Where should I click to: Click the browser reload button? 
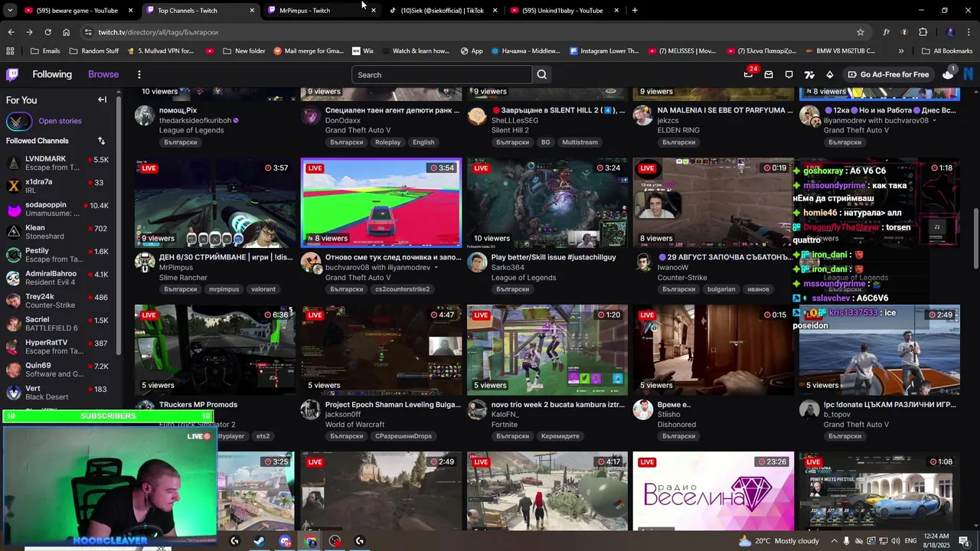[x=47, y=32]
